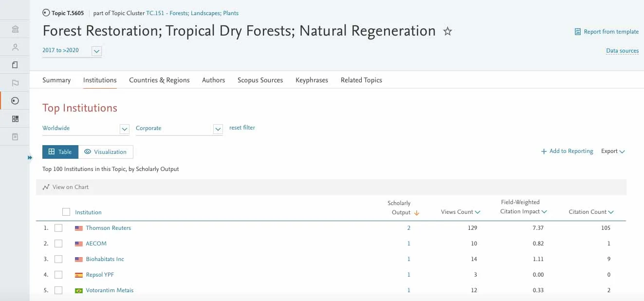Open the institution icon in sidebar
Screen dimensions: 644x301
pos(15,30)
